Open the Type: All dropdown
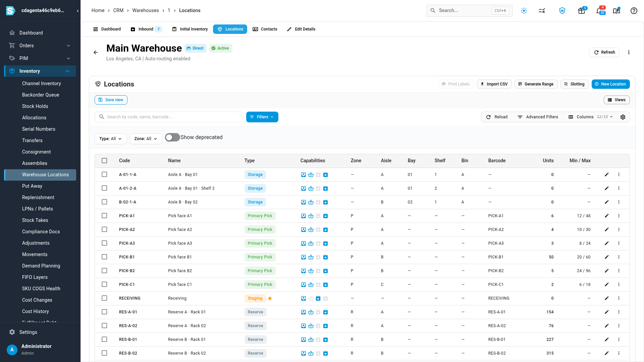The width and height of the screenshot is (644, 362). (111, 139)
